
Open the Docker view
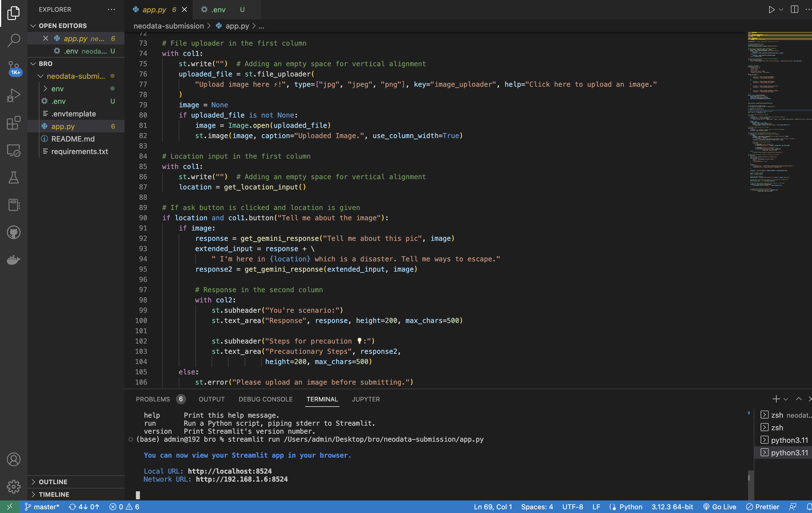[x=13, y=260]
